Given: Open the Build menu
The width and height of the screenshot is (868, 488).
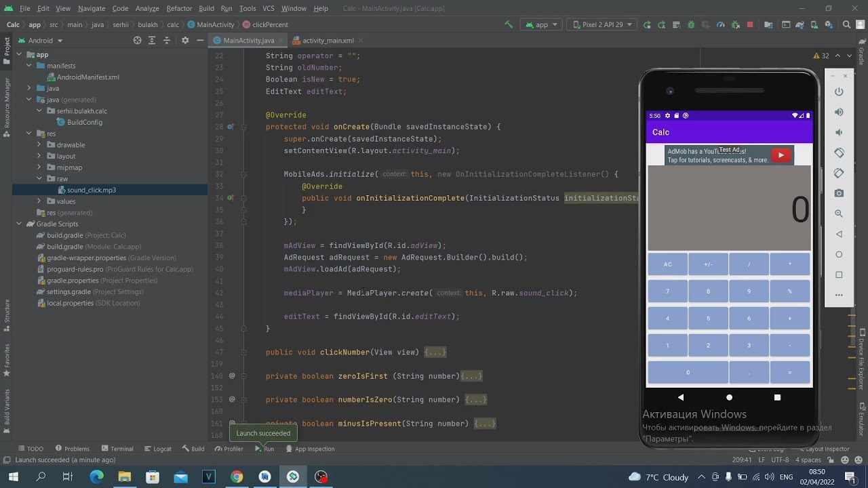Looking at the screenshot, I should [206, 8].
